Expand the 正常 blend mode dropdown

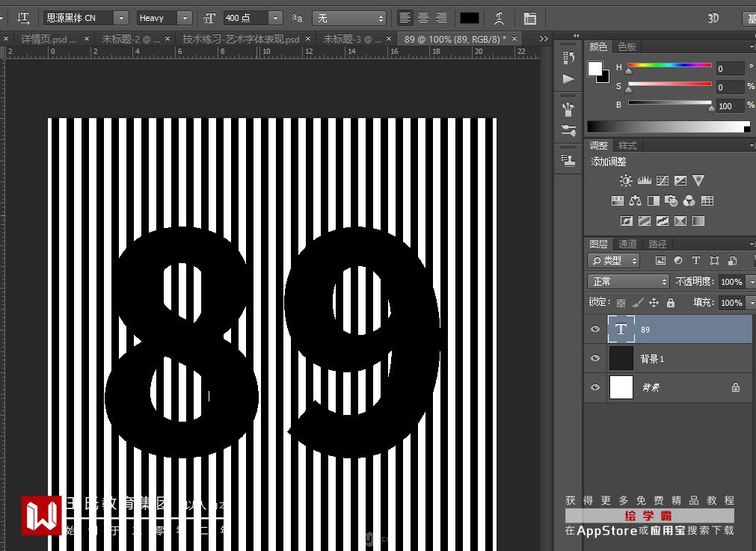[x=629, y=282]
